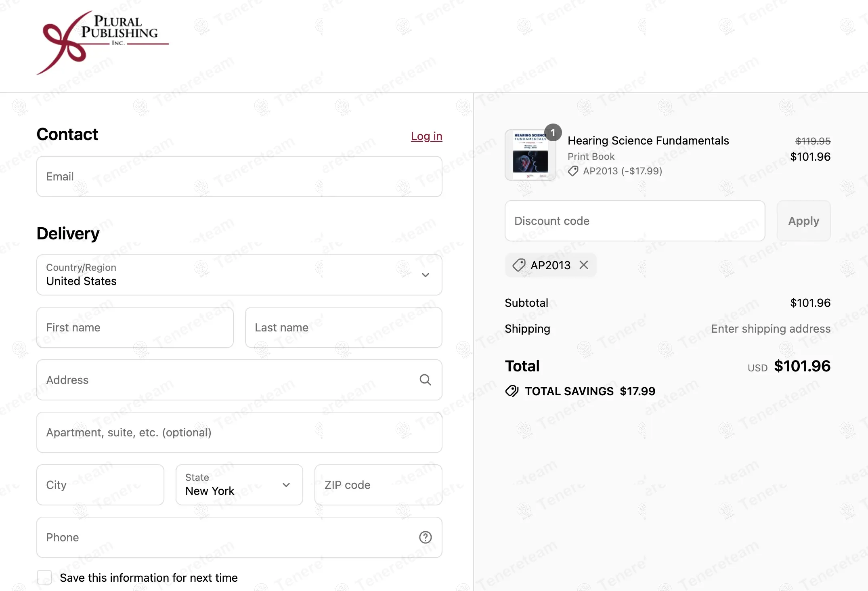This screenshot has width=868, height=591.
Task: Click into the Discount code field
Action: (635, 221)
